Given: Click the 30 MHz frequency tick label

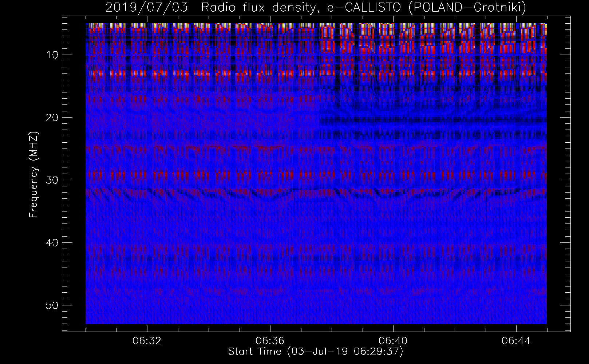Looking at the screenshot, I should 53,180.
